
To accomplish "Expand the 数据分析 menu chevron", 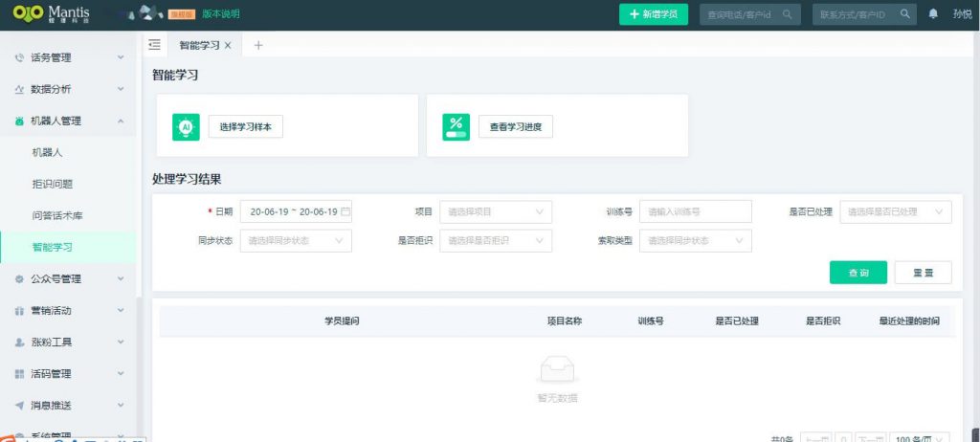I will tap(121, 89).
